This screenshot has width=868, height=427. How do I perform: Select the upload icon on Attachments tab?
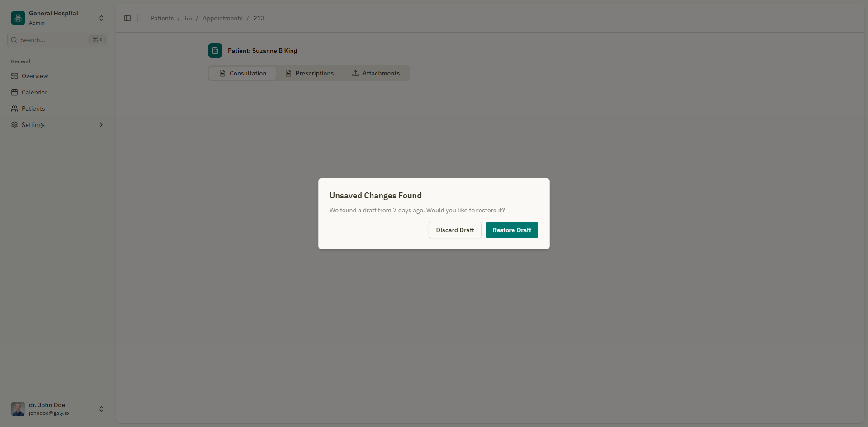click(355, 73)
